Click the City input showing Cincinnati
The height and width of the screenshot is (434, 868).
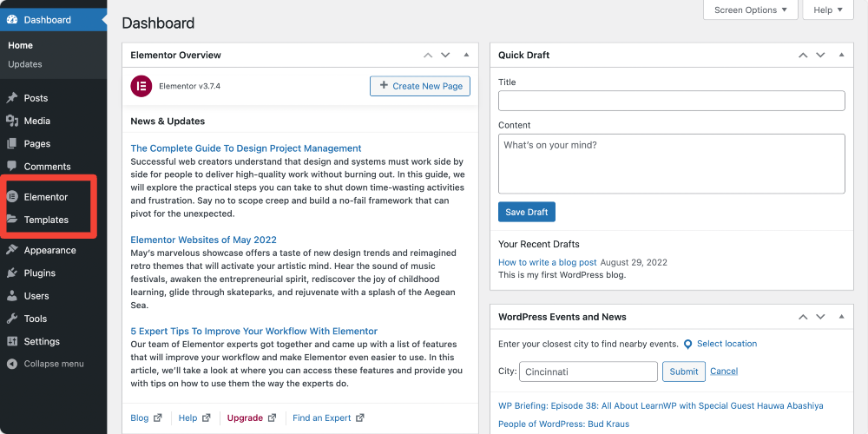588,372
